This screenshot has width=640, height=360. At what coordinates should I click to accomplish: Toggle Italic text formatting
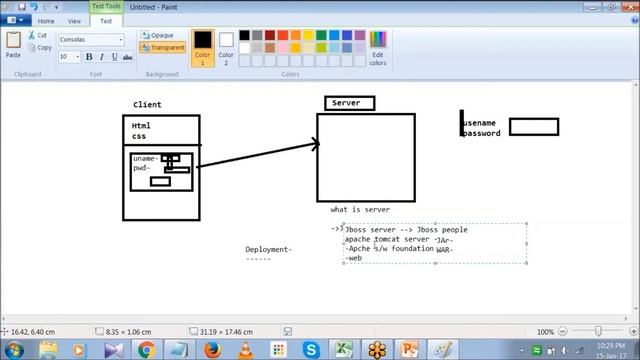[x=102, y=57]
